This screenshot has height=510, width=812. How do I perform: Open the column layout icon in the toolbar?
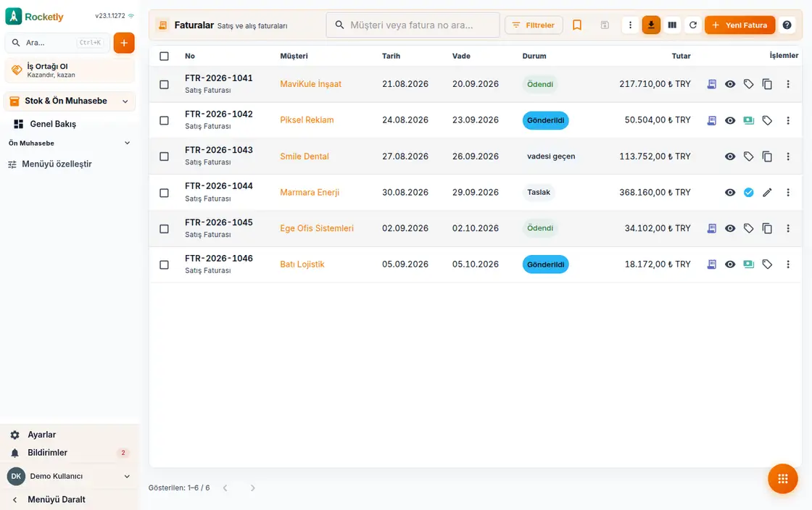[672, 25]
